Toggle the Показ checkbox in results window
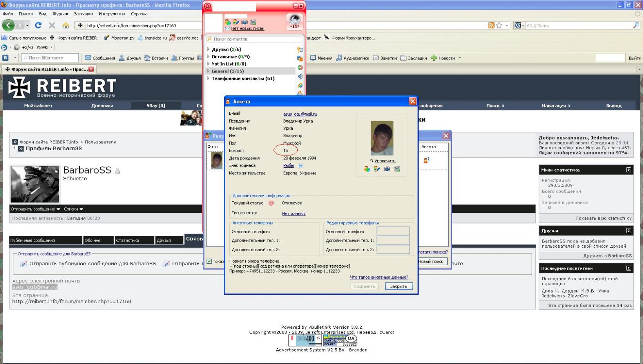Viewport: 643px width, 364px height. [x=209, y=261]
